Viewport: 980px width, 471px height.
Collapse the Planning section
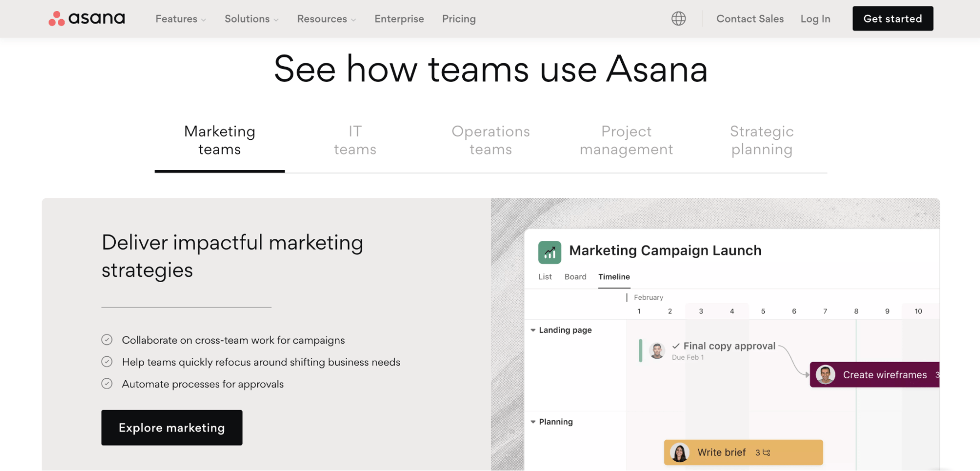(533, 422)
